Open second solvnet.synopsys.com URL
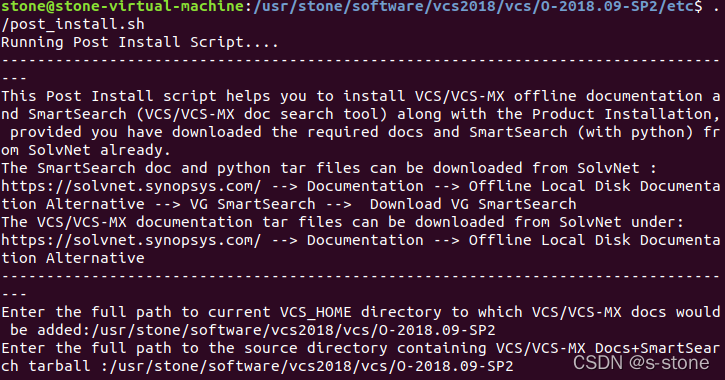Viewport: 725px width, 380px height. [x=131, y=240]
